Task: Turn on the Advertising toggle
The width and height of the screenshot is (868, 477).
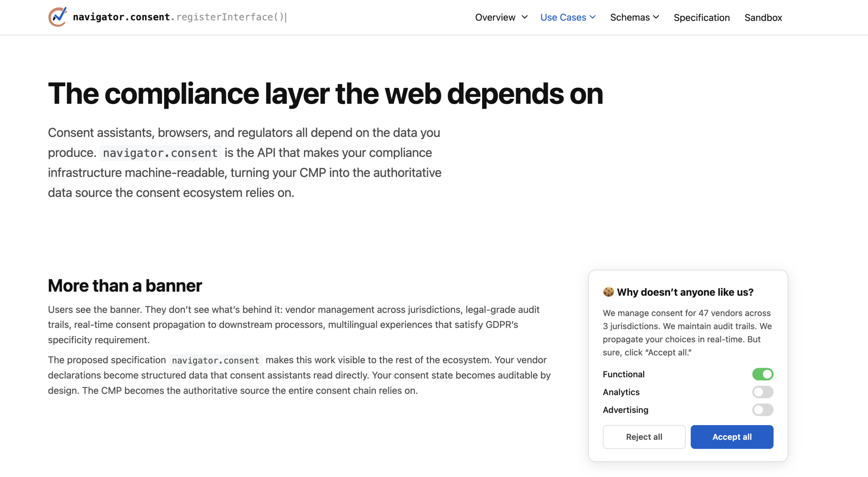Action: (x=763, y=410)
